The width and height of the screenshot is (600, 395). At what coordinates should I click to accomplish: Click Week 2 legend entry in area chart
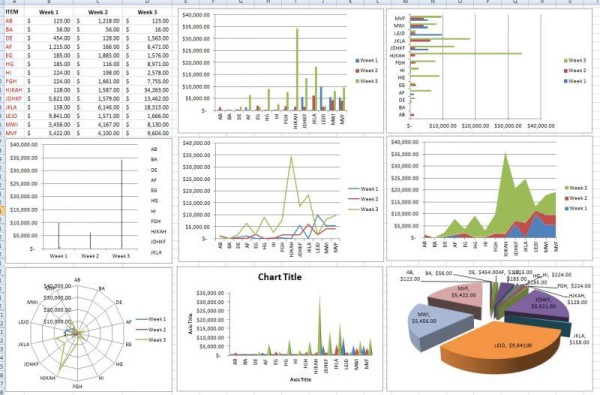click(576, 198)
